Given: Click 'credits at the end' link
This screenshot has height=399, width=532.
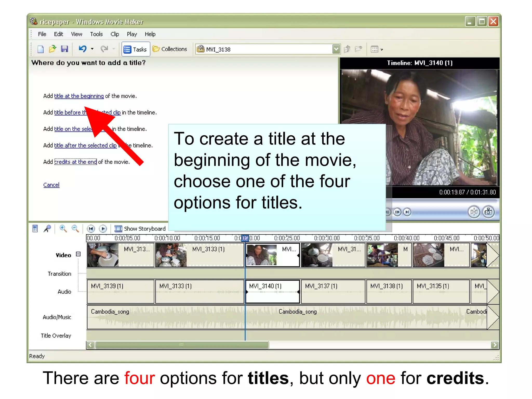Looking at the screenshot, I should click(76, 162).
